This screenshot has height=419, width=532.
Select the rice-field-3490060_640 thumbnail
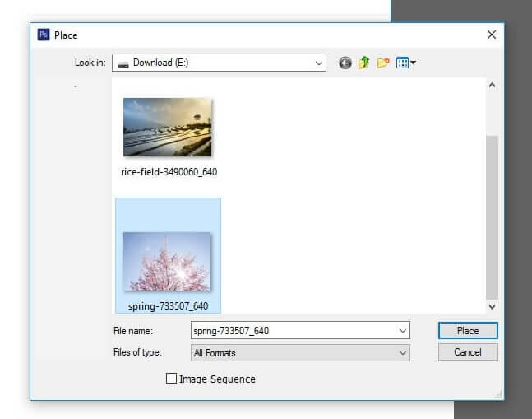167,128
